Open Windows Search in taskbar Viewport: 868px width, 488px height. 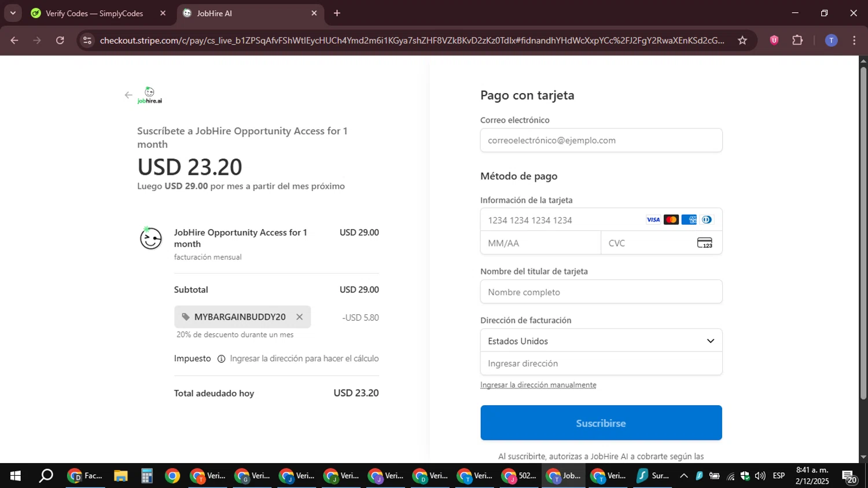[x=46, y=476]
